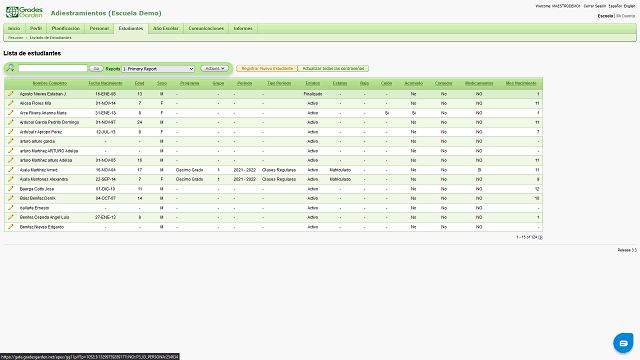Open the Perfil tab

tap(36, 29)
